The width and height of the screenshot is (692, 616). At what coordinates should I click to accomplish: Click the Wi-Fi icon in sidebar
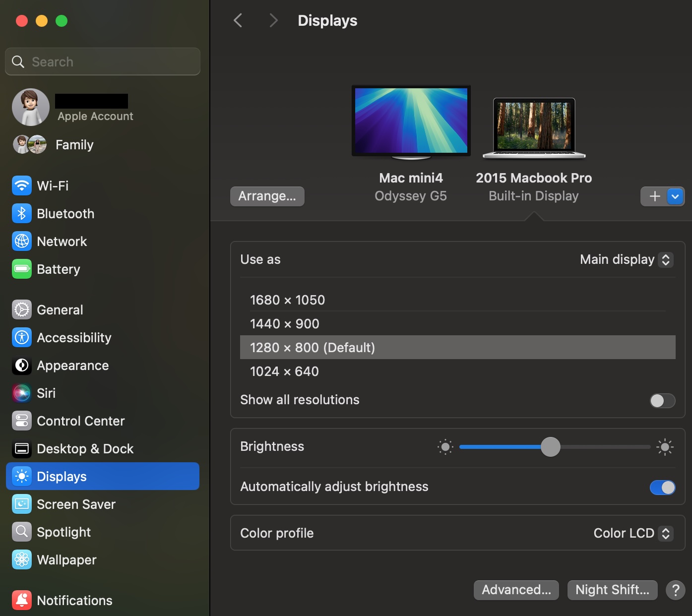tap(22, 186)
